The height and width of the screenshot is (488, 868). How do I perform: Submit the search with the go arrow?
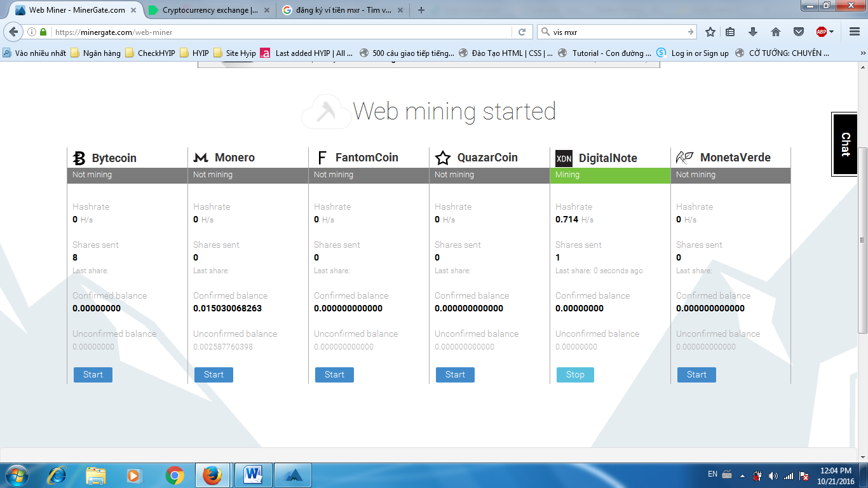click(x=691, y=32)
